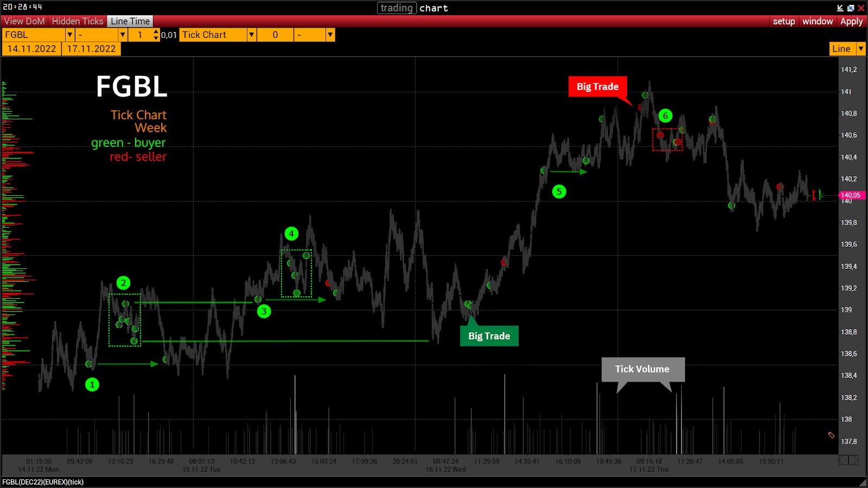The image size is (868, 488).
Task: Click the Apply menu button
Action: point(852,21)
